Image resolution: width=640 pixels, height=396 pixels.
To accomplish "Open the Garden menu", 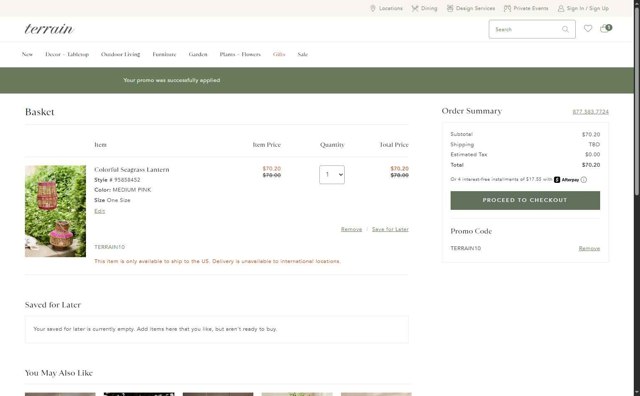I will point(198,54).
